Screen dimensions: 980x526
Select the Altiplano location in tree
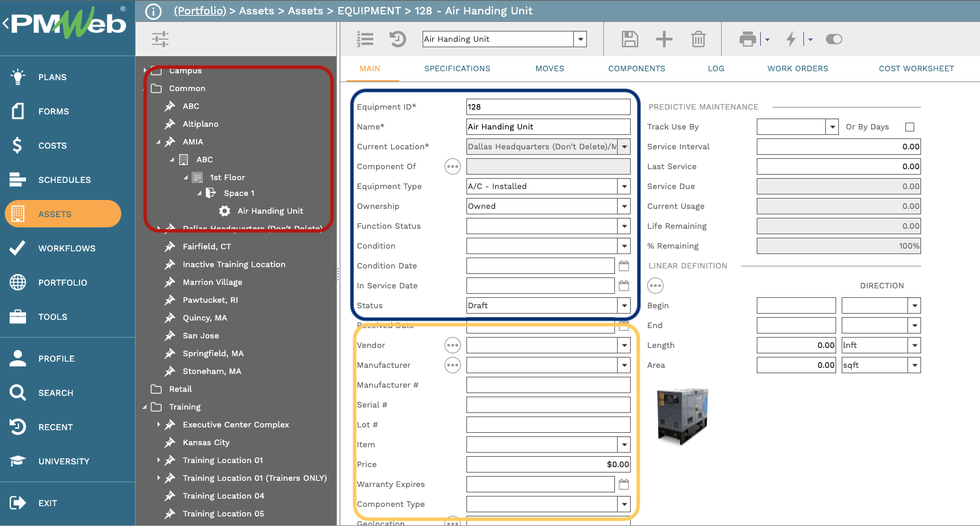(201, 124)
